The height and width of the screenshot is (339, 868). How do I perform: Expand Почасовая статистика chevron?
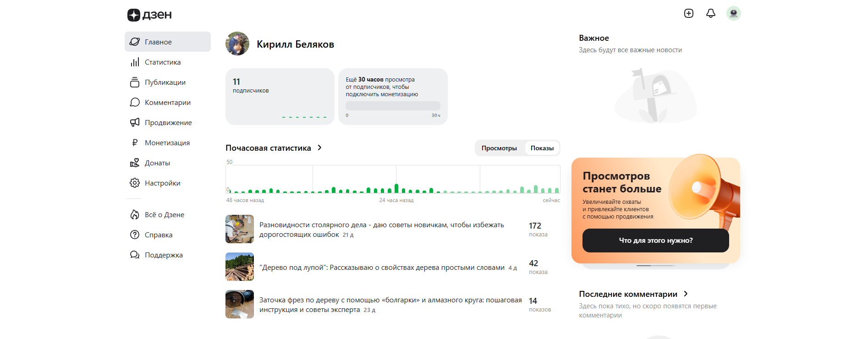(x=319, y=148)
